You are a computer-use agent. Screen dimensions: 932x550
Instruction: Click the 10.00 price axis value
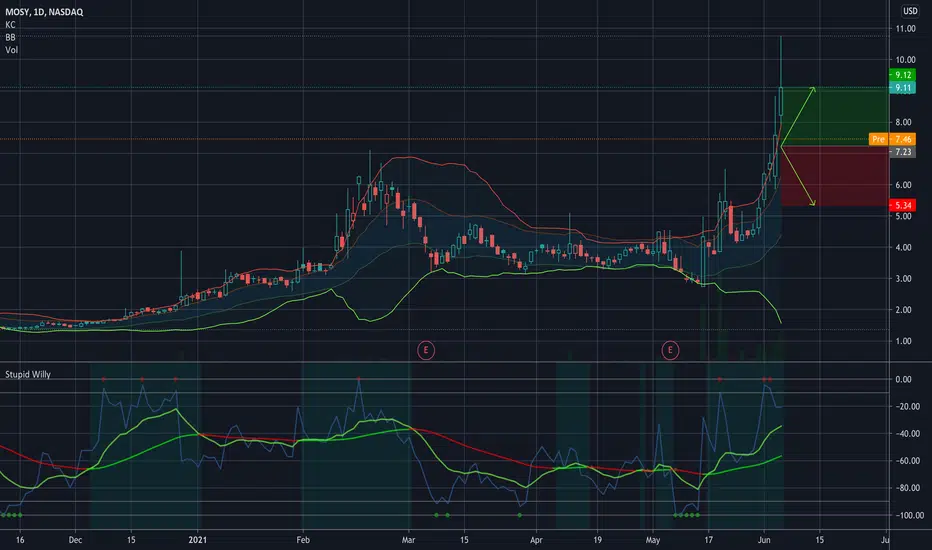(x=905, y=60)
